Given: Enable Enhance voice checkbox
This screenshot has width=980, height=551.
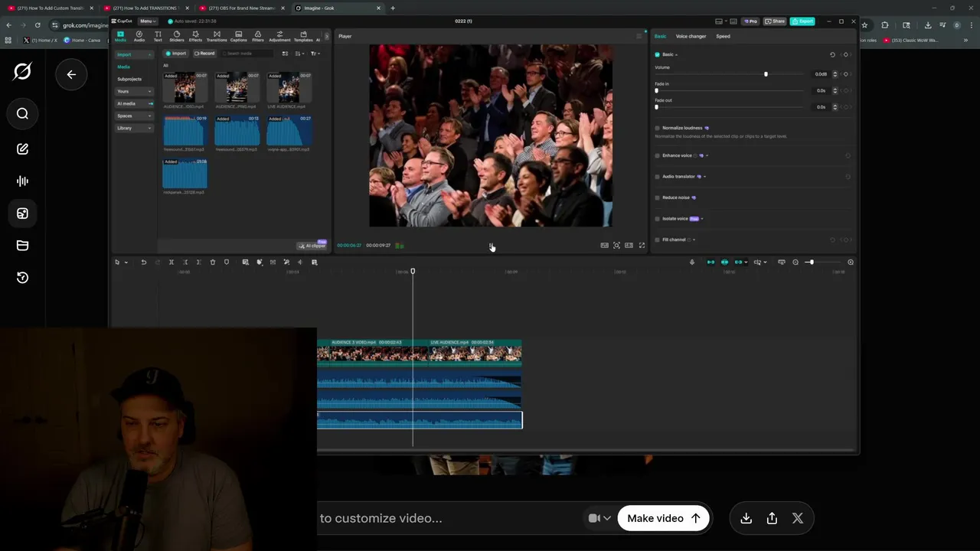Looking at the screenshot, I should pos(657,156).
